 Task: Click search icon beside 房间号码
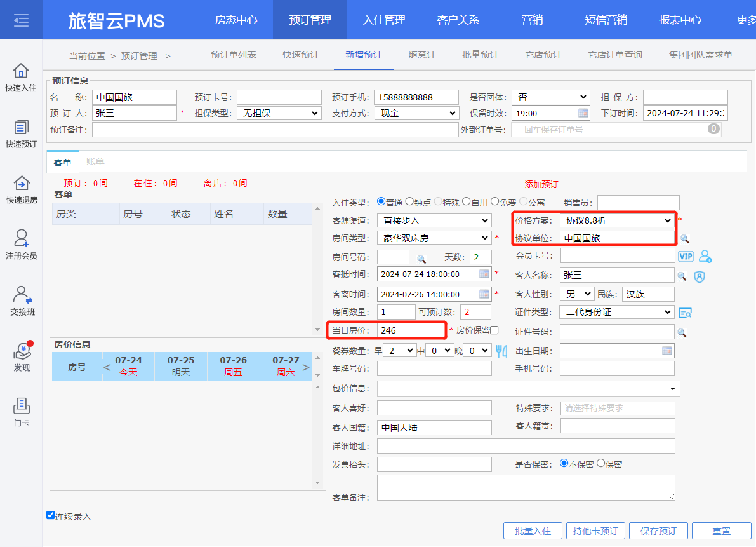[x=421, y=259]
